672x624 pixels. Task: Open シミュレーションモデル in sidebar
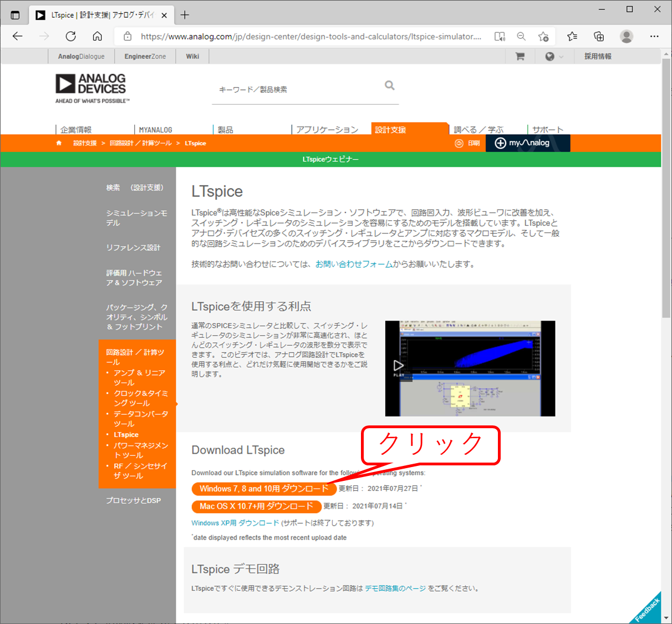[136, 218]
